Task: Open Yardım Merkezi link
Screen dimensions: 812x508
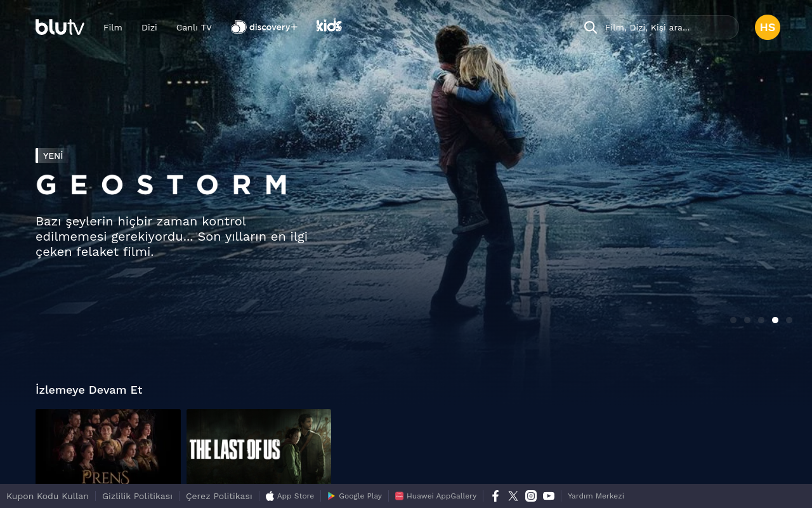Action: point(596,496)
